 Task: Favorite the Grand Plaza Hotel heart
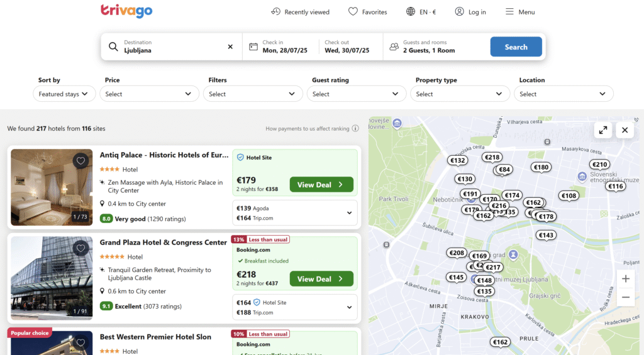click(x=80, y=248)
